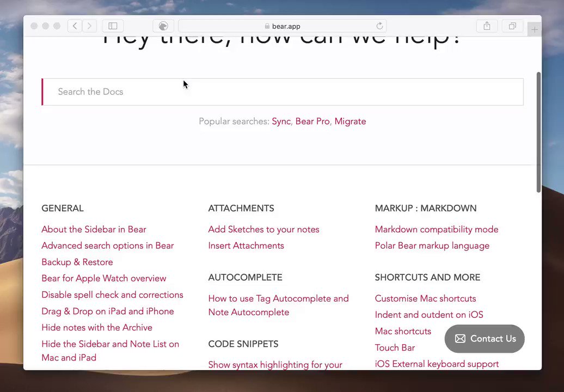564x392 pixels.
Task: Click the page's vertical scrollbar thumb
Action: 538,132
